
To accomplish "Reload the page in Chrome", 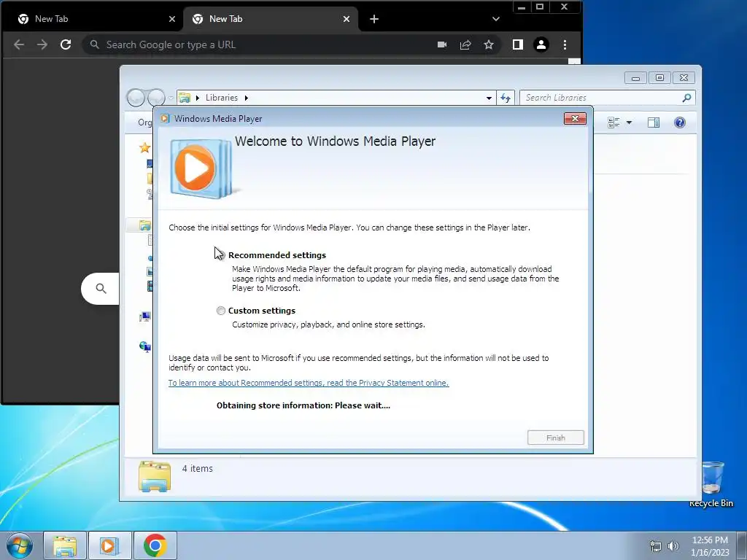I will pyautogui.click(x=66, y=44).
